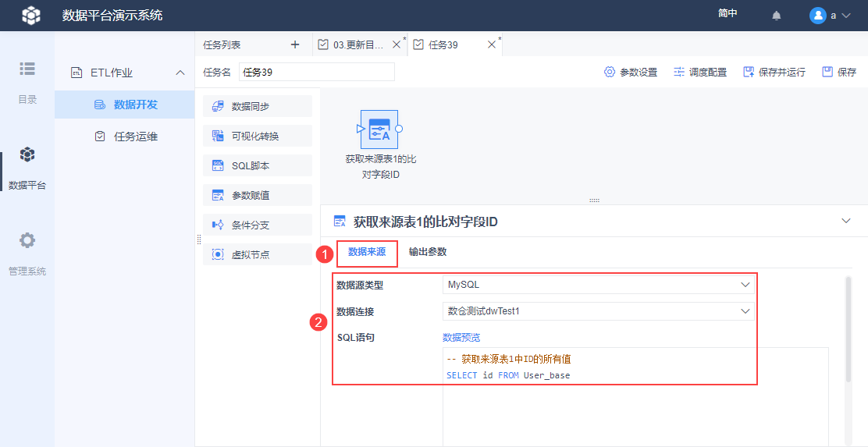Click the 保存 floppy icon
Image resolution: width=868 pixels, height=447 pixels.
point(827,72)
